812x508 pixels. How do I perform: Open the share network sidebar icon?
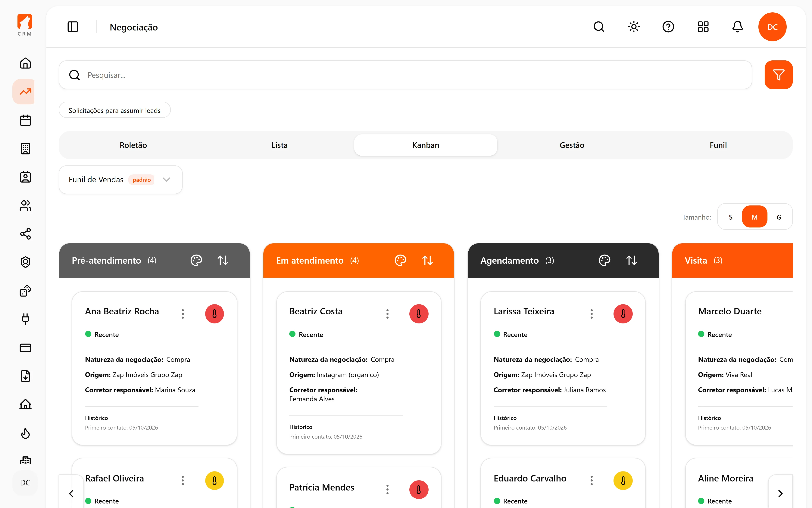(x=25, y=234)
